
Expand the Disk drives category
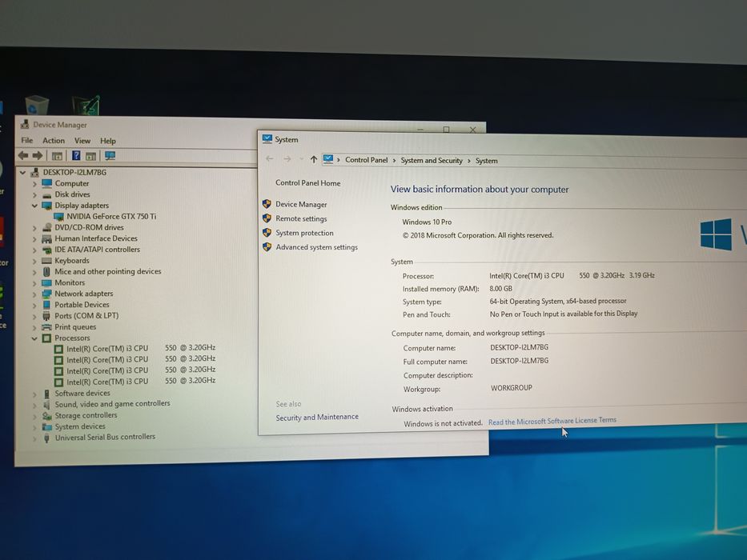(34, 194)
